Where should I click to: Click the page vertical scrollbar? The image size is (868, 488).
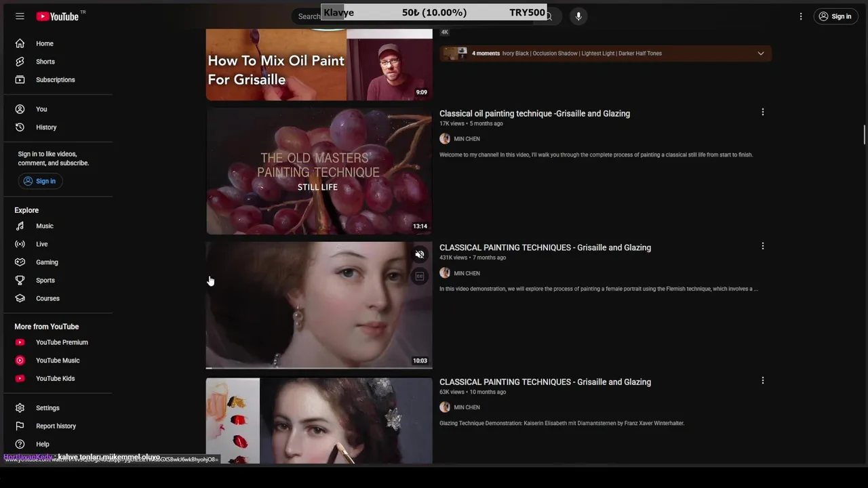865,134
